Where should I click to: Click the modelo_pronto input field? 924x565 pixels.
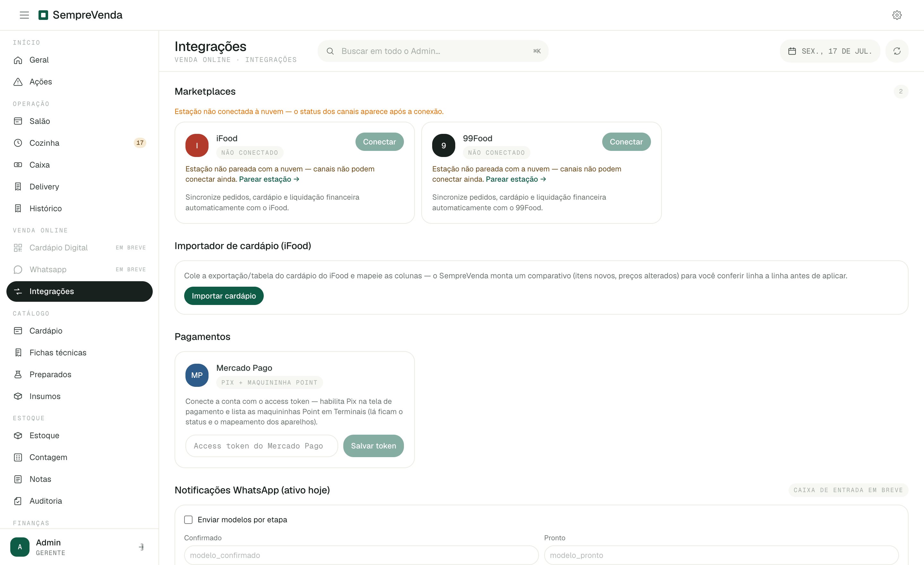[x=721, y=555]
